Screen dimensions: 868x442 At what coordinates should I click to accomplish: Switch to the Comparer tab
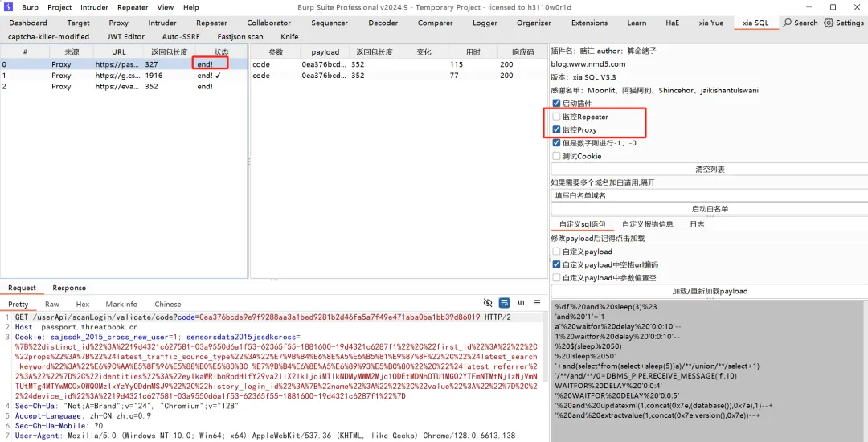[435, 23]
